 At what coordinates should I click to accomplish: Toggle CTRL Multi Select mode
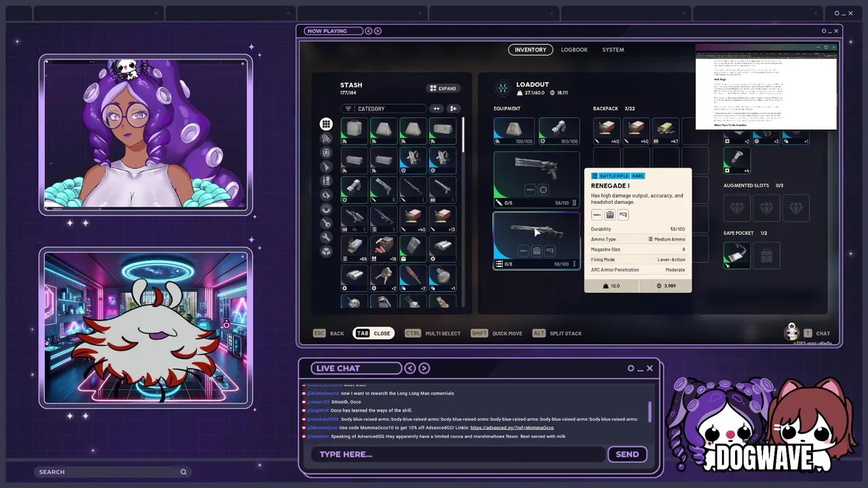[433, 333]
